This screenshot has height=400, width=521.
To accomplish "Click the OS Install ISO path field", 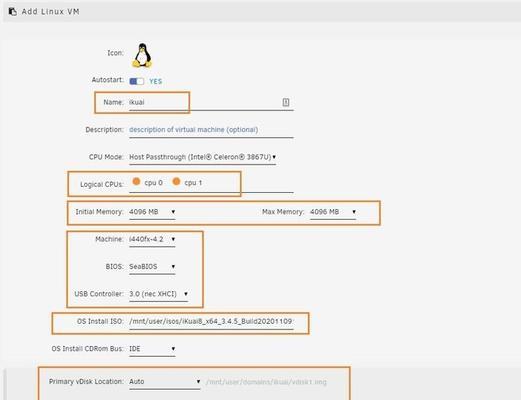I will [x=211, y=322].
